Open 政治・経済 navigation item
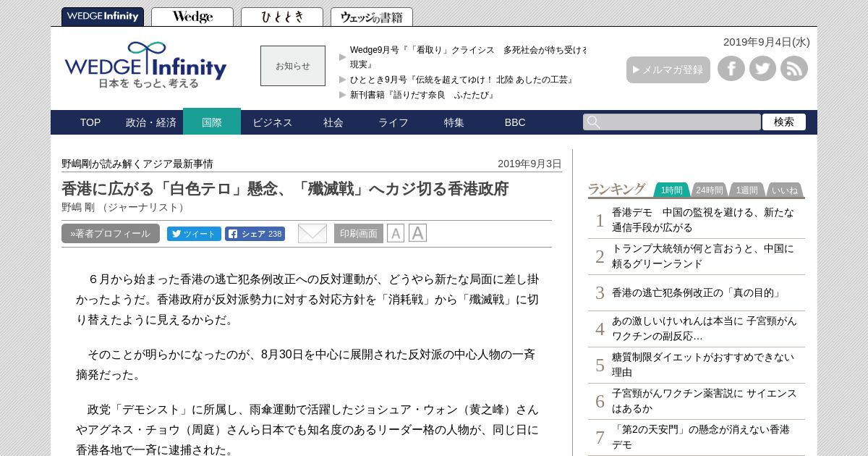Screen dimensions: 868x456 coord(151,122)
